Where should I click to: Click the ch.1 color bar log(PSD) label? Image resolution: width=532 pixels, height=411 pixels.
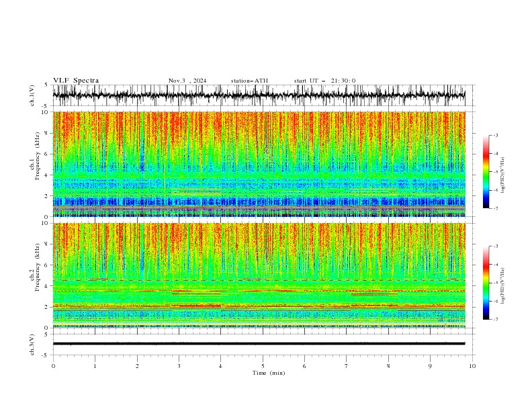click(x=502, y=175)
